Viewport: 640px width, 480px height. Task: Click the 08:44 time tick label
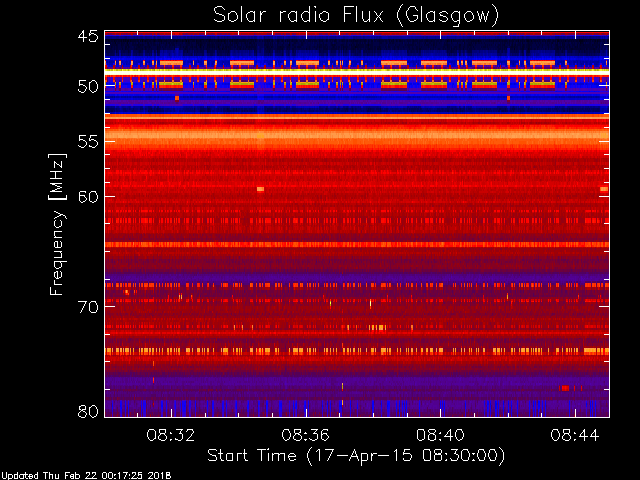coord(575,435)
